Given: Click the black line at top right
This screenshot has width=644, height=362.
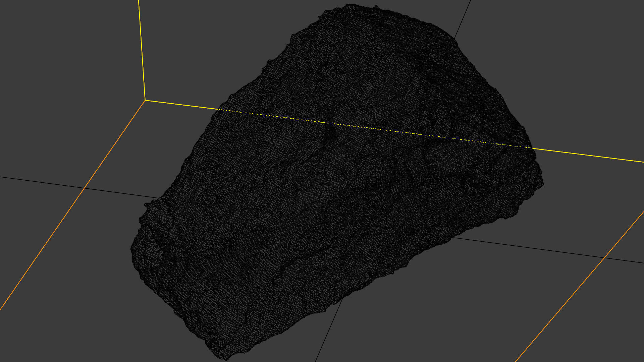Looking at the screenshot, I should click(462, 19).
